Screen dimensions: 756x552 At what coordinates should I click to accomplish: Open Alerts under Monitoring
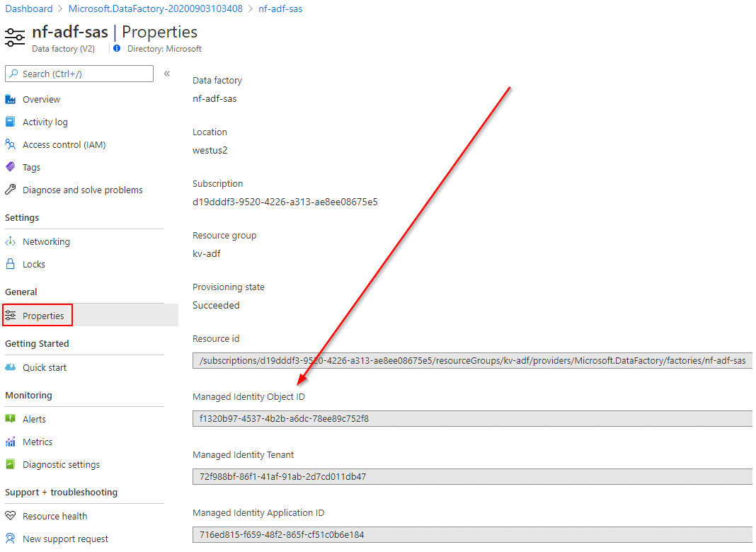pyautogui.click(x=34, y=420)
